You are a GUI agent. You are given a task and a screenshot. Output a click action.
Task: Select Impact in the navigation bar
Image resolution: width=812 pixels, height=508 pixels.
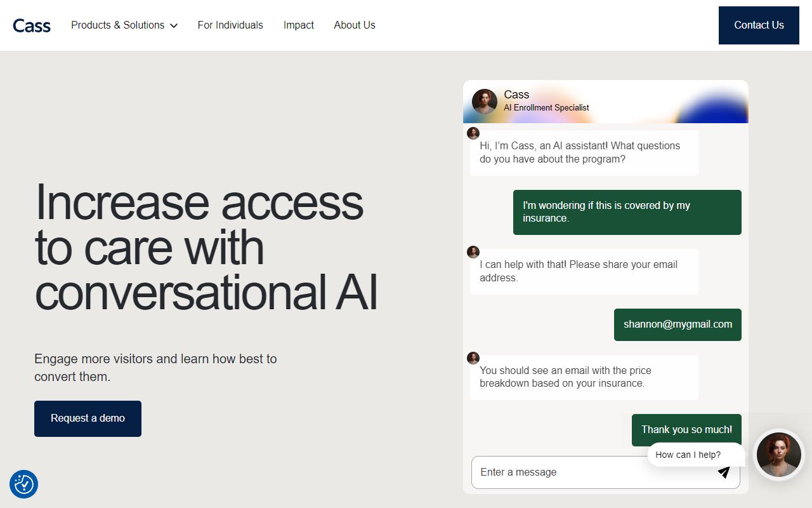[x=298, y=25]
